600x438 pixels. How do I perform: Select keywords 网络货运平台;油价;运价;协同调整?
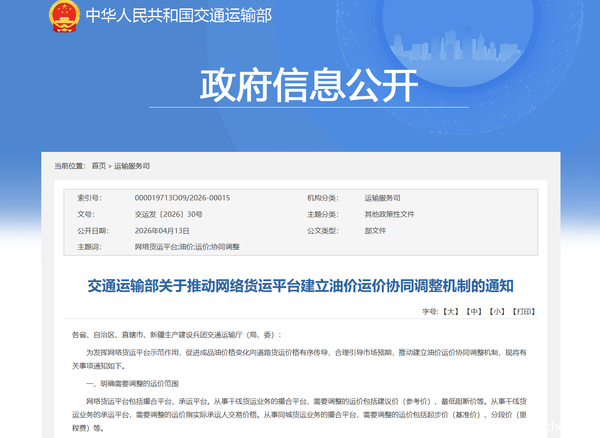[187, 247]
